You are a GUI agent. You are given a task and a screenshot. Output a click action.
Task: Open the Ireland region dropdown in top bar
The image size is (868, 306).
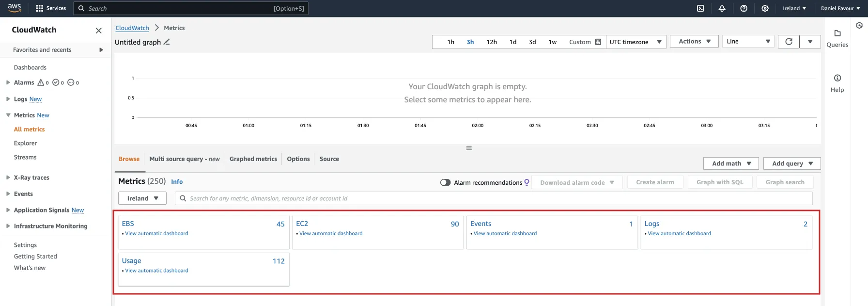point(794,8)
